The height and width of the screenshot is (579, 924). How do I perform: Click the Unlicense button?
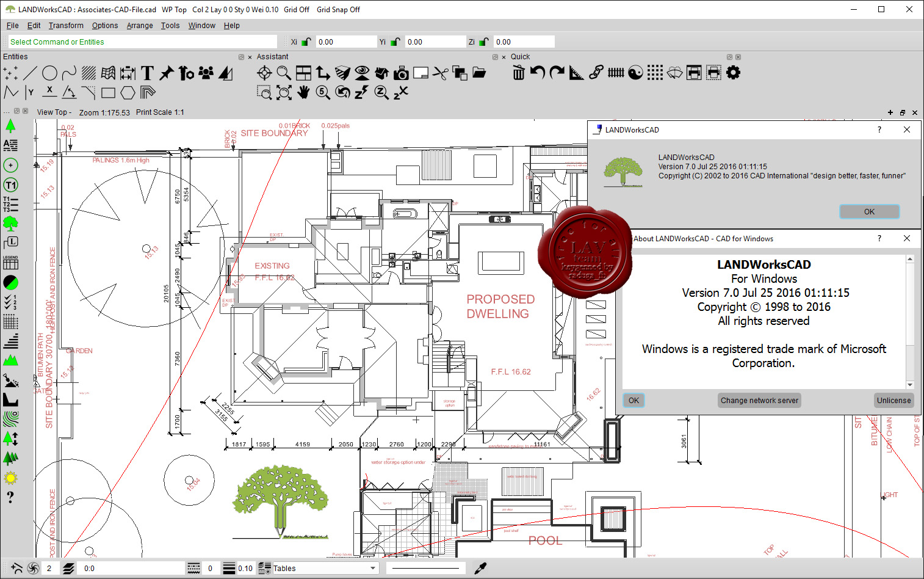click(893, 401)
